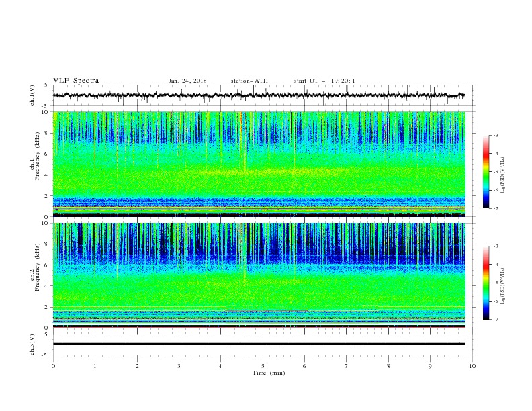The width and height of the screenshot is (532, 411).
Task: Click time tick label '0' on x-axis
Action: click(53, 366)
